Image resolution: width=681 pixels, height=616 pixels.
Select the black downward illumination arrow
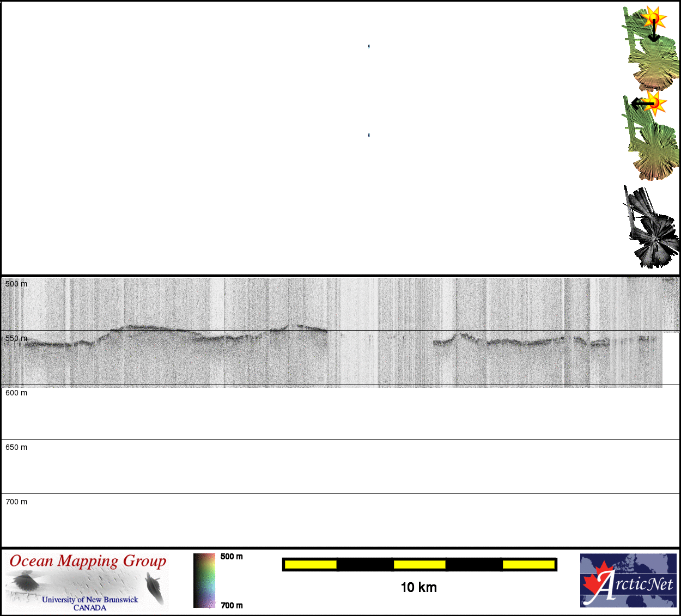(x=654, y=34)
